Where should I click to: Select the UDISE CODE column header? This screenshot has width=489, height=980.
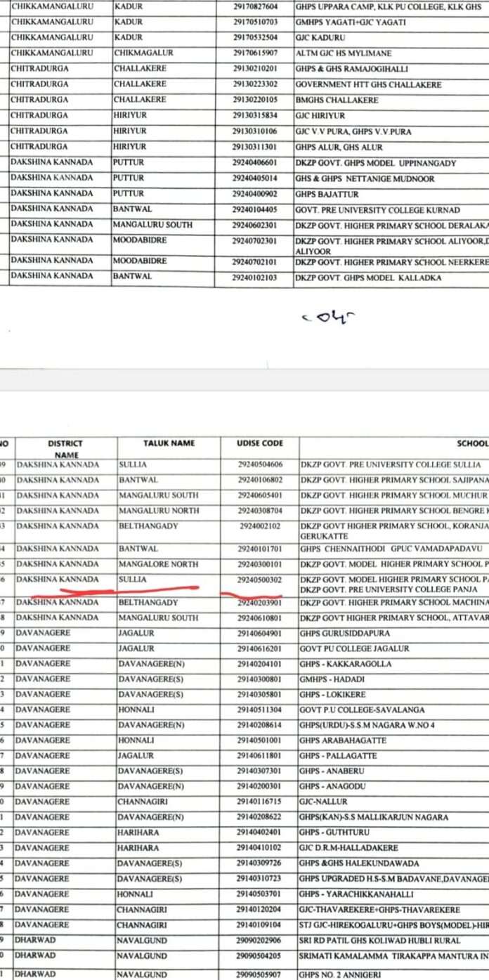[x=260, y=443]
